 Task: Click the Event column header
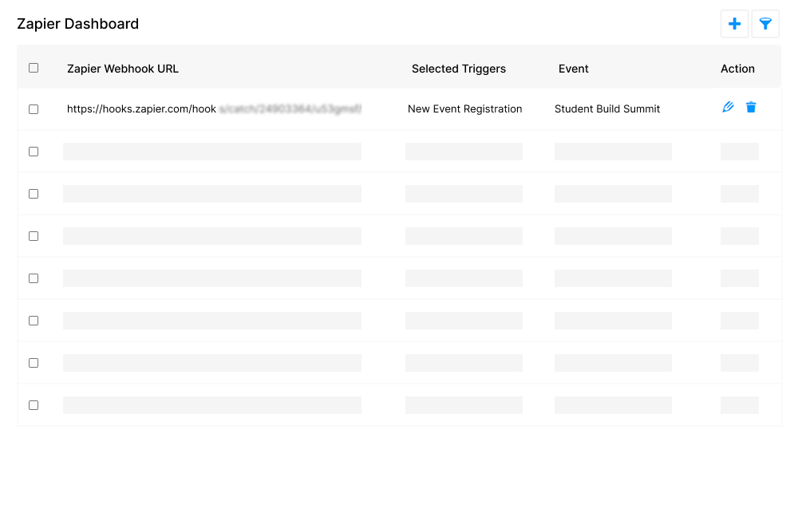coord(573,69)
